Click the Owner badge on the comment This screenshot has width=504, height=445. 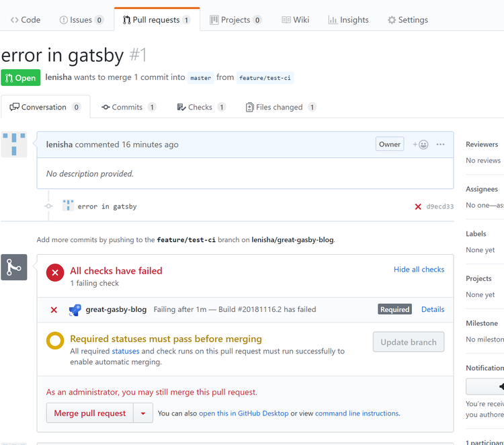coord(390,144)
